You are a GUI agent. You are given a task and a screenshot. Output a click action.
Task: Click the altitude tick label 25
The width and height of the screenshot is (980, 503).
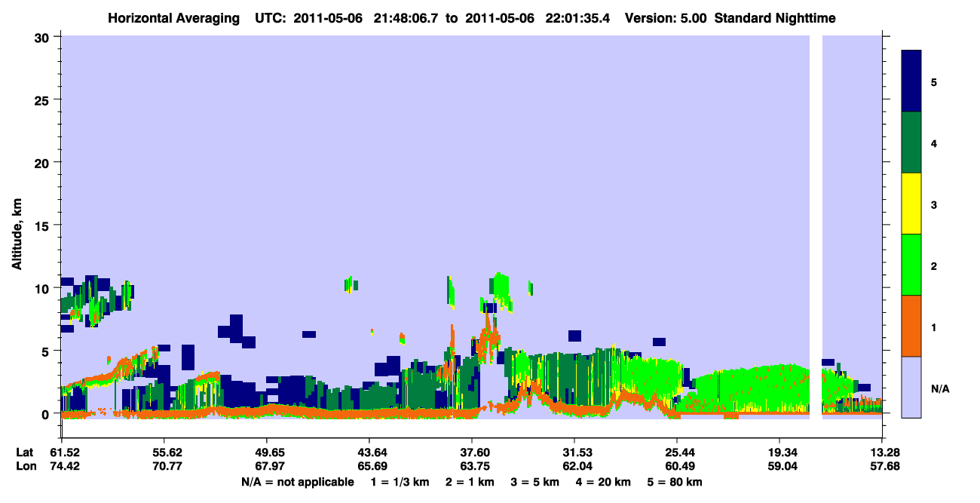pos(44,100)
